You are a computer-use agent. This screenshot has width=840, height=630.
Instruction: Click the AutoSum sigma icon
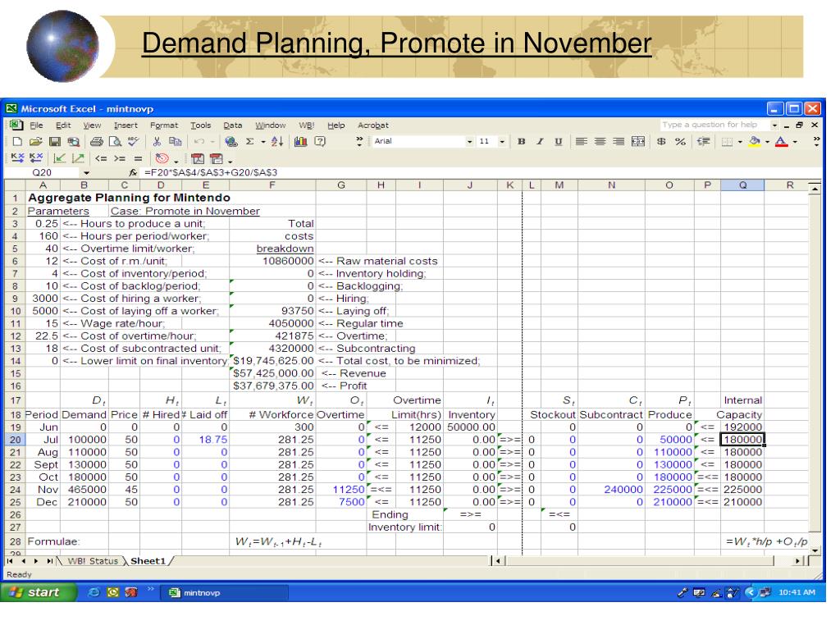(x=249, y=141)
